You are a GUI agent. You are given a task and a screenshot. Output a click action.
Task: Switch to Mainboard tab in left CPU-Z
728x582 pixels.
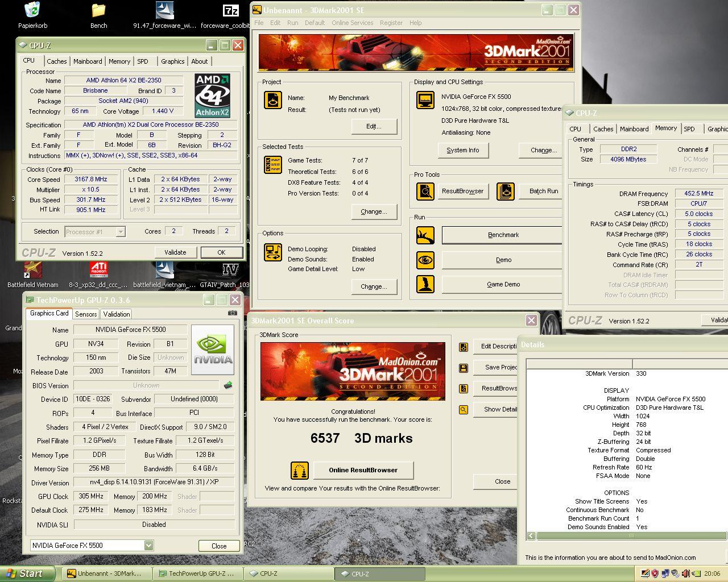pos(88,61)
